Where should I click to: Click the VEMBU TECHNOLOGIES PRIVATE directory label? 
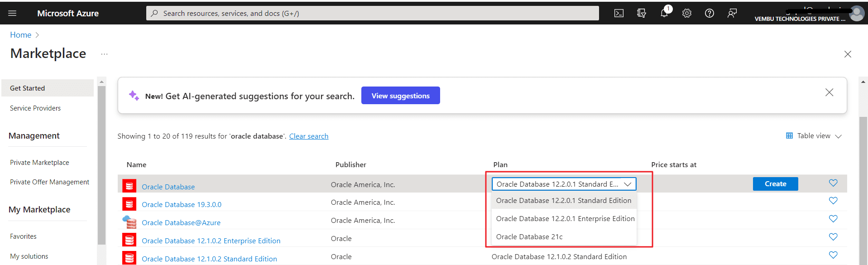click(800, 19)
